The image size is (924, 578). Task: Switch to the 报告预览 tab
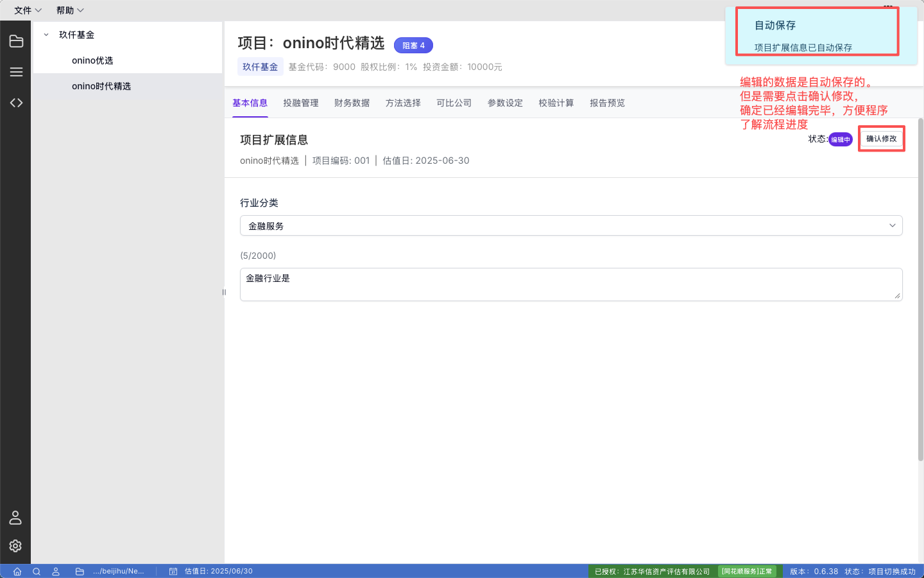(608, 103)
